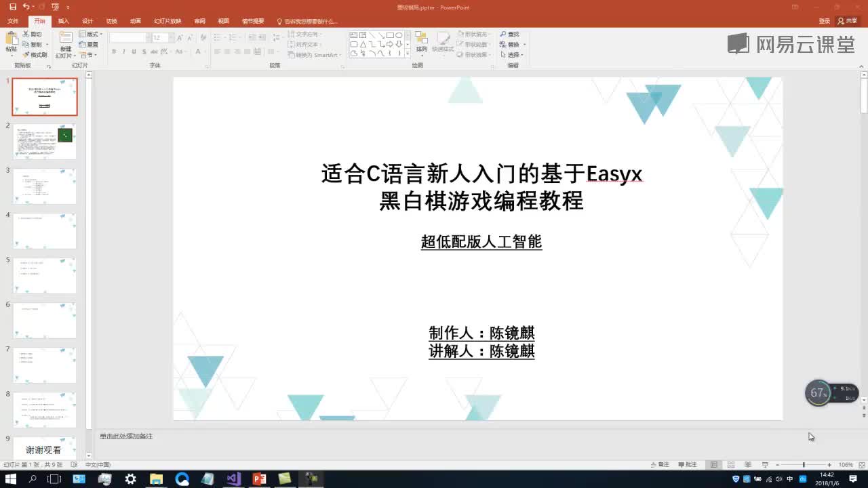Image resolution: width=868 pixels, height=488 pixels.
Task: Open Visual Studio from the taskbar
Action: (233, 479)
